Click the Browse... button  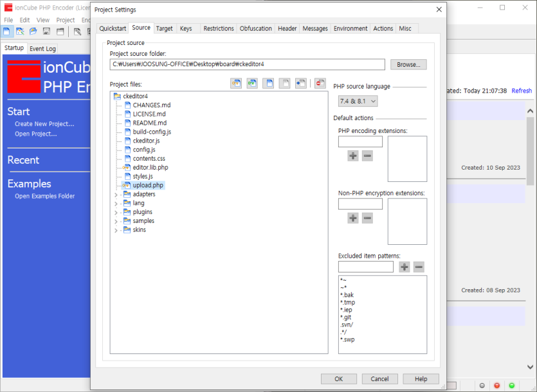click(408, 64)
